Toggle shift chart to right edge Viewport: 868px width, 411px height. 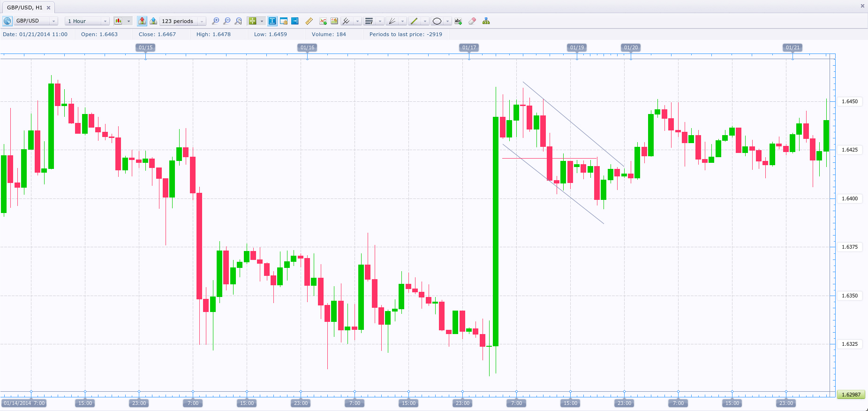(x=294, y=21)
